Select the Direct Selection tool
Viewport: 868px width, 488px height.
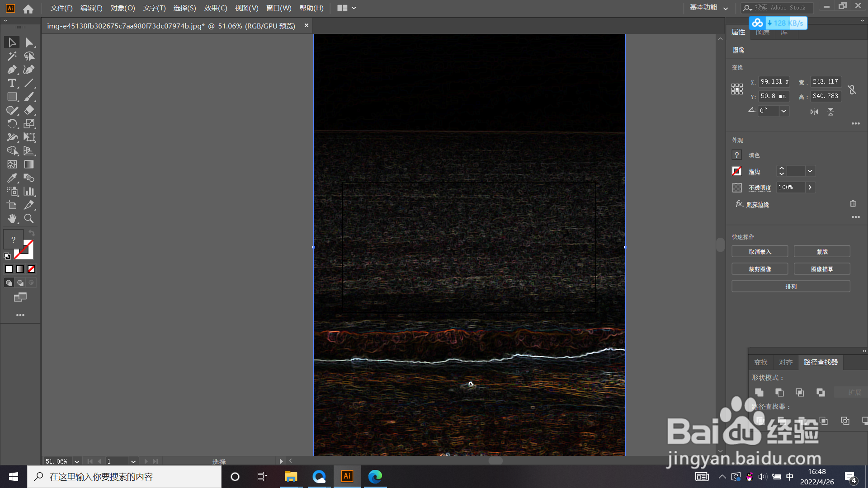point(29,42)
